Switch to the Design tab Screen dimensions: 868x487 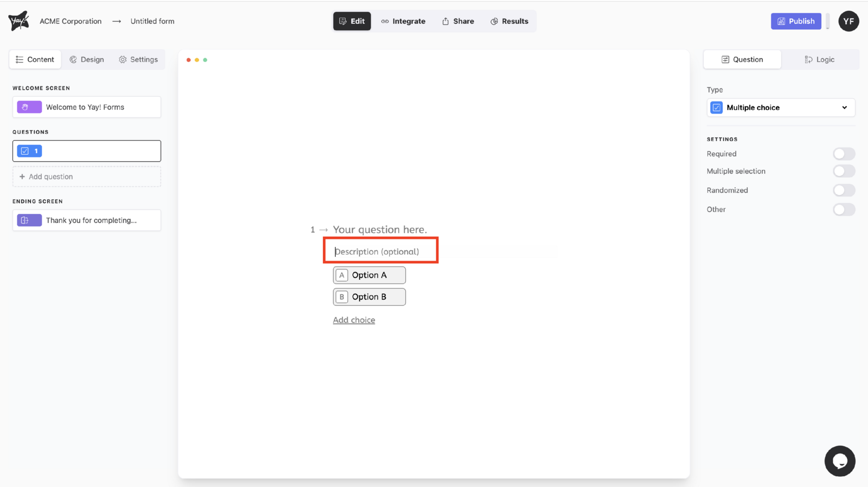[x=87, y=60]
